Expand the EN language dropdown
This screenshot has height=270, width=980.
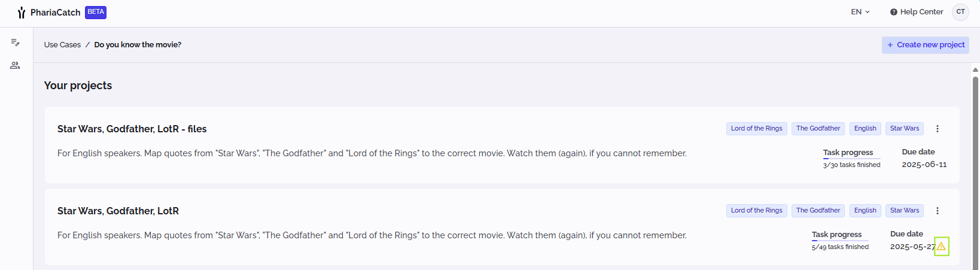pyautogui.click(x=860, y=12)
